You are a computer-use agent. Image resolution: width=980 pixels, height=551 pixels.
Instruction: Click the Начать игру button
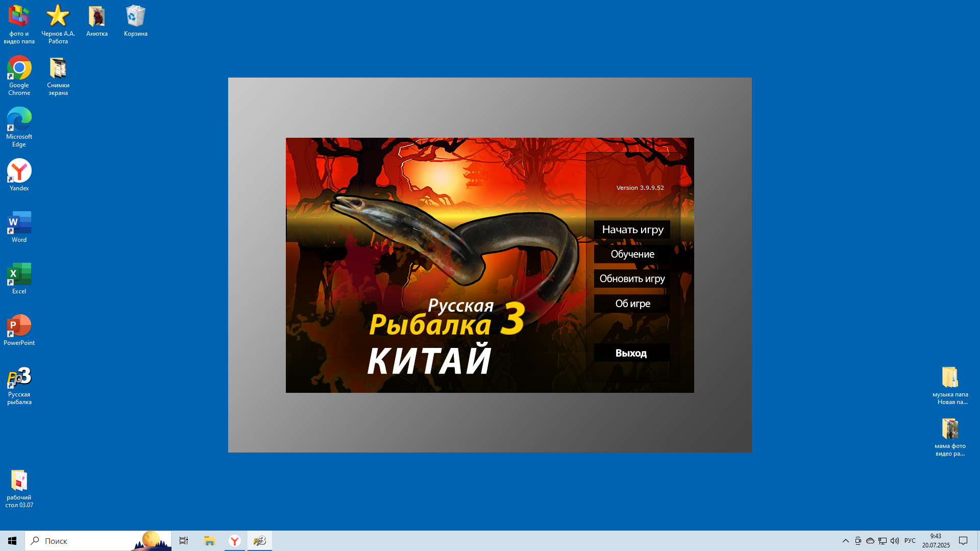[x=632, y=230]
